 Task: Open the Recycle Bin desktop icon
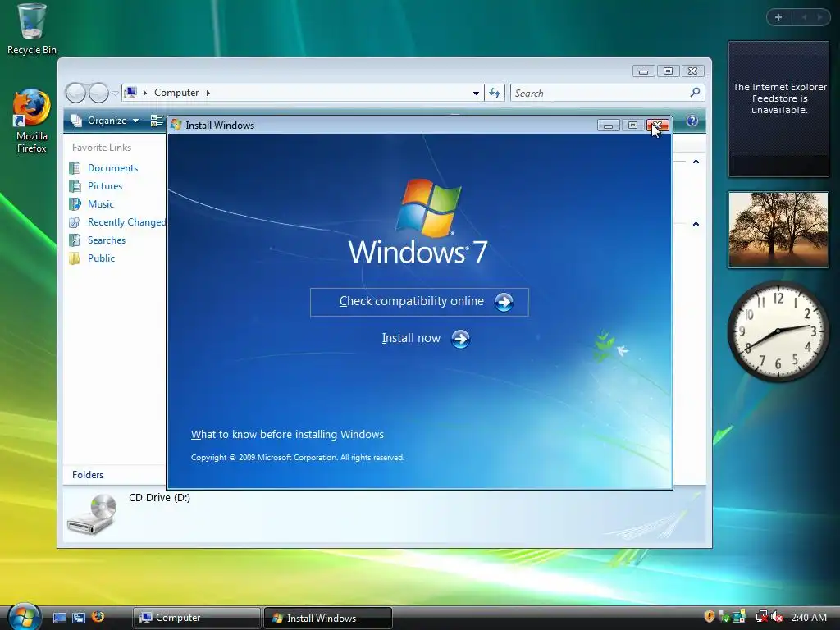point(32,30)
